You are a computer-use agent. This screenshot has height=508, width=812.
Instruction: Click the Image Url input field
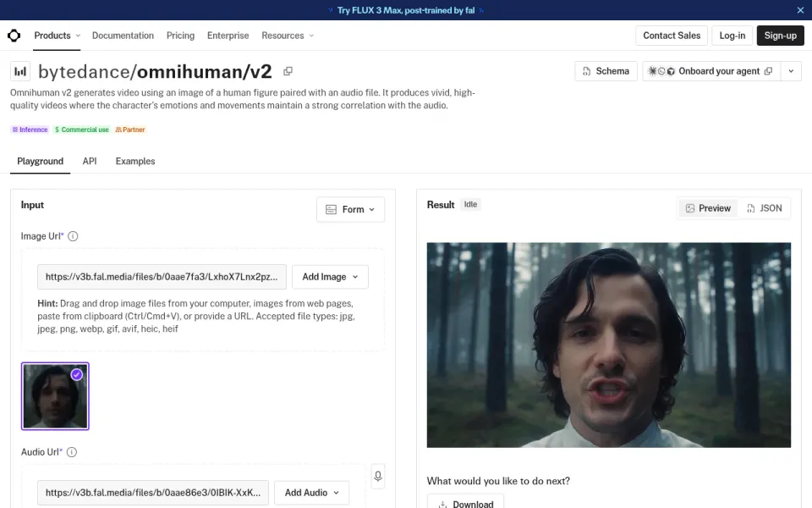click(162, 277)
